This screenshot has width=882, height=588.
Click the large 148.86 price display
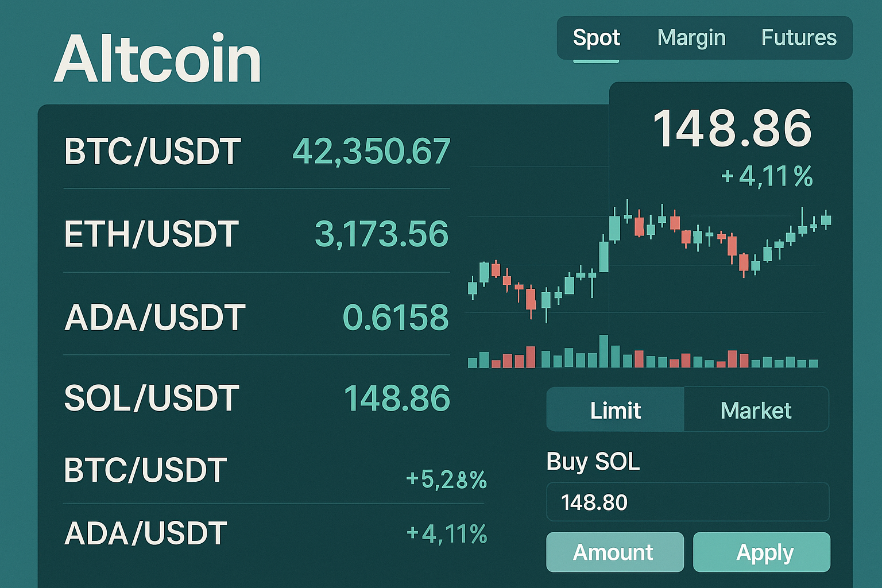pyautogui.click(x=733, y=128)
